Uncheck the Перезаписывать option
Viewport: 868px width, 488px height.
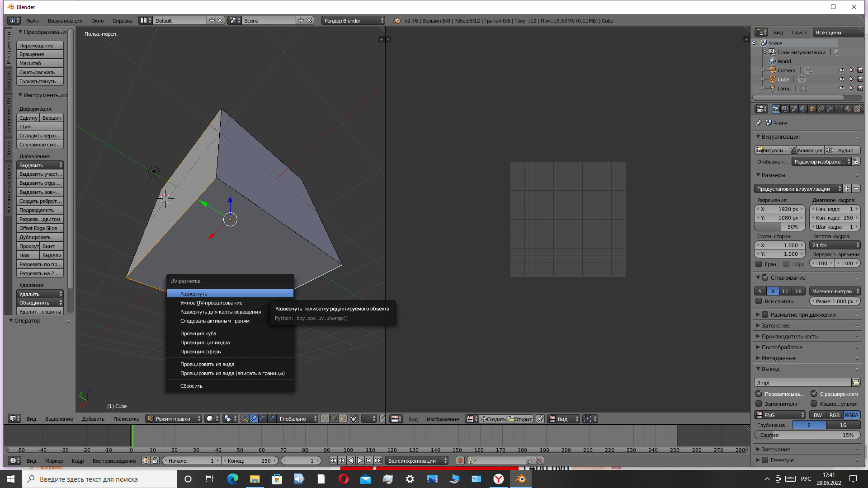[x=759, y=394]
